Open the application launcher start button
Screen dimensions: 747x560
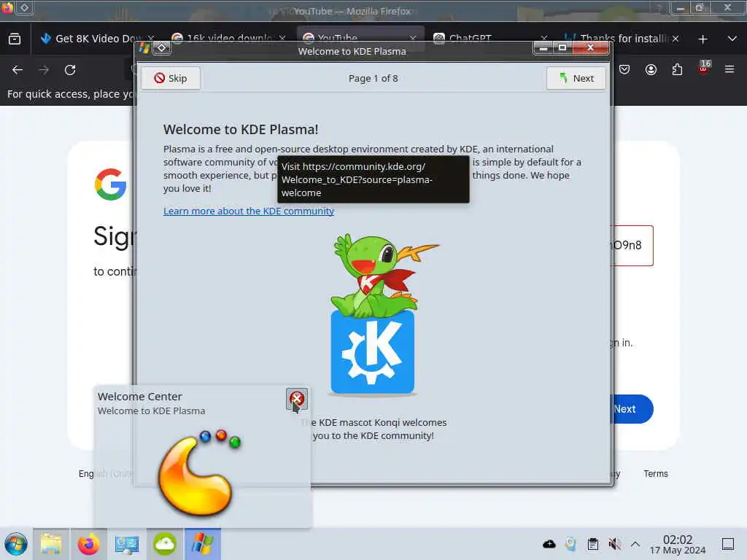tap(16, 544)
